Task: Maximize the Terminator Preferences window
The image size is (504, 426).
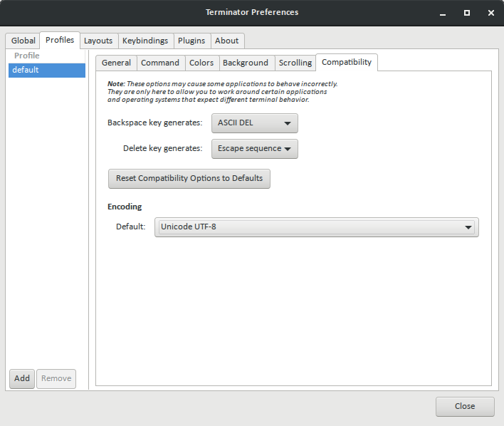Action: click(x=467, y=13)
